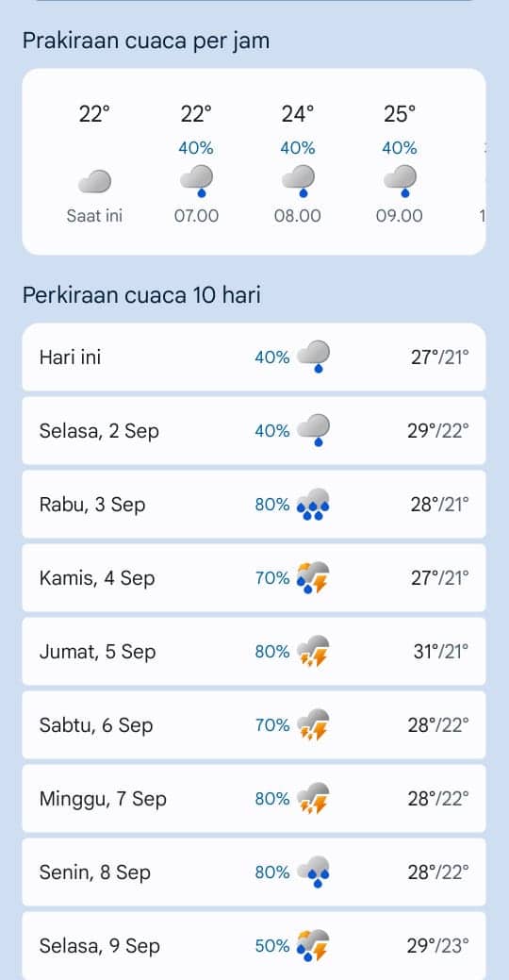Tap the rain icon for Senin, 8 Sep

(313, 872)
